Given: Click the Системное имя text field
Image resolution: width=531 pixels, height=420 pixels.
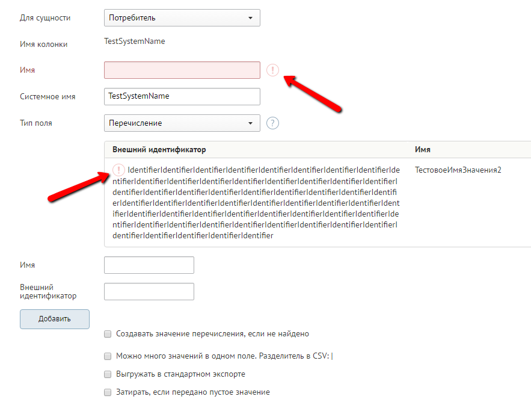Looking at the screenshot, I should tap(182, 96).
